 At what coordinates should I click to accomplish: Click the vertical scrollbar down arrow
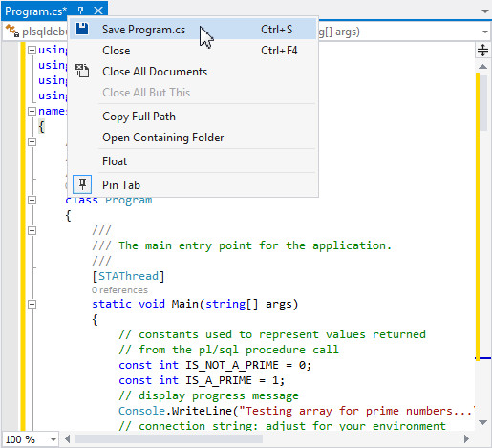click(x=482, y=422)
